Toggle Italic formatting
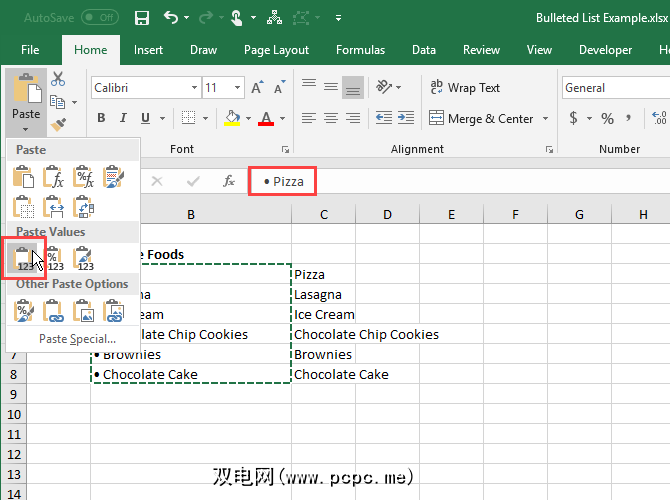Image resolution: width=670 pixels, height=500 pixels. point(123,118)
